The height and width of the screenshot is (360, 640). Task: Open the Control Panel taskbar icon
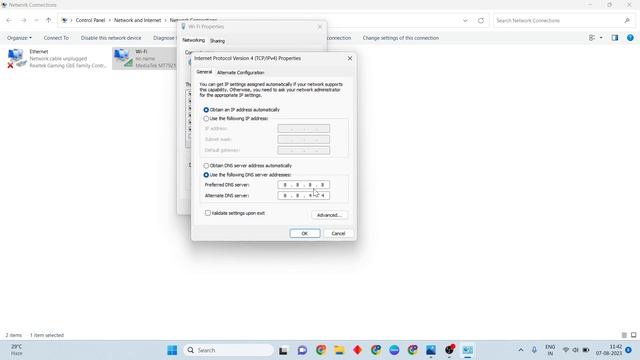pos(468,350)
